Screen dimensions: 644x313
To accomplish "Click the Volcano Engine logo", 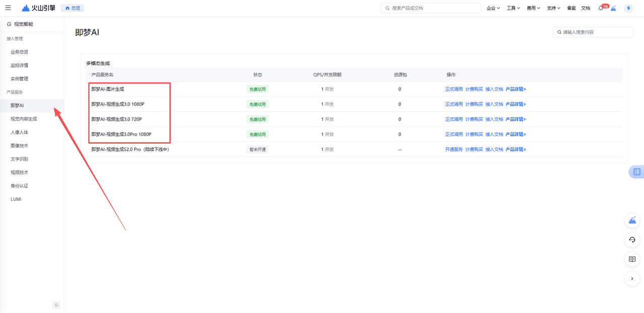I will [39, 8].
